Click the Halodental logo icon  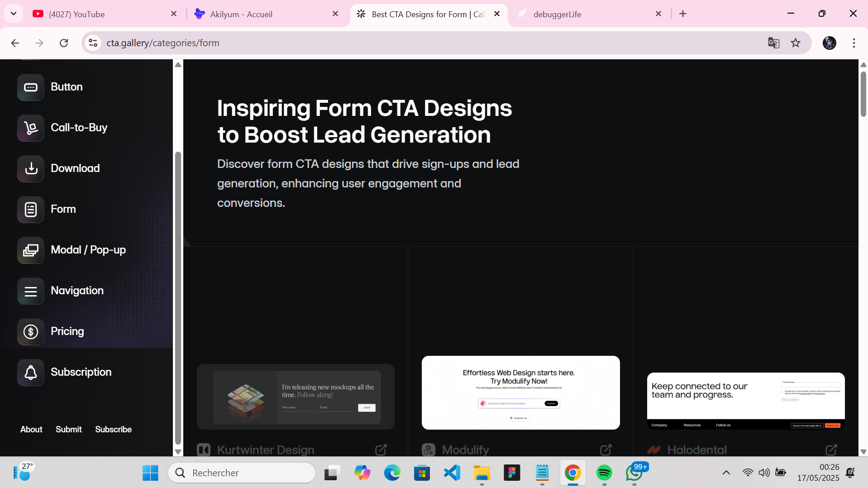(x=654, y=450)
